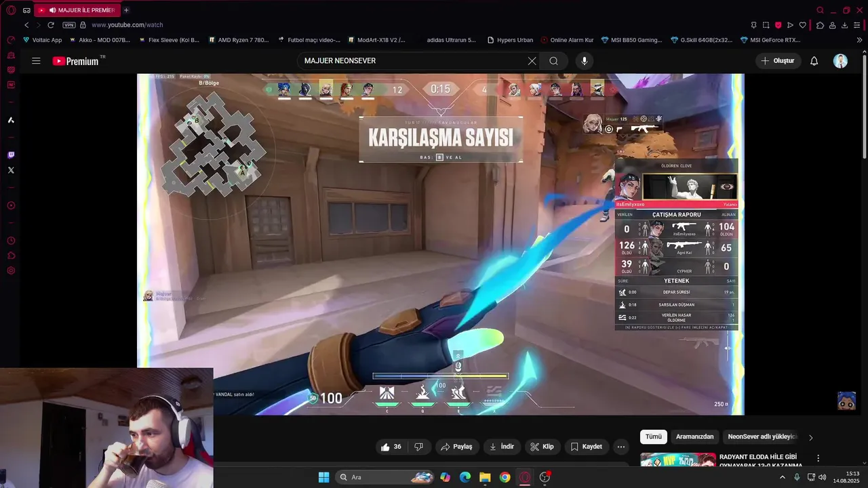The width and height of the screenshot is (868, 488).
Task: Click the pin icon in Opera toolbar
Action: tap(753, 25)
